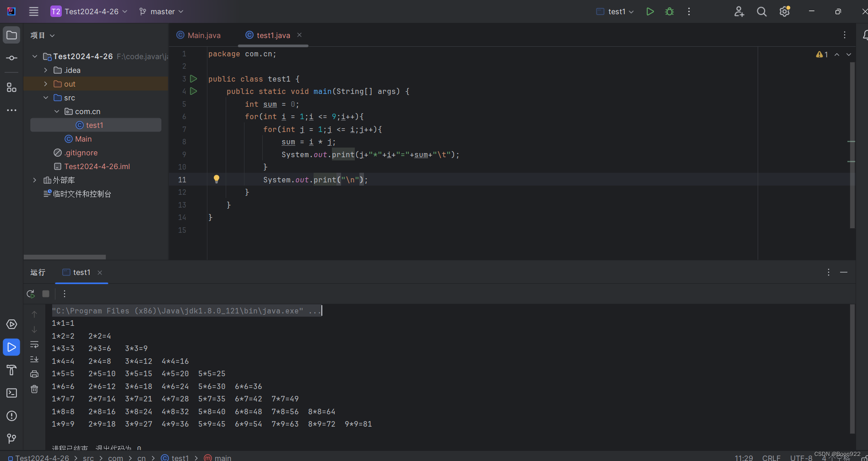Viewport: 868px width, 461px height.
Task: Open the Project tool window folder icon
Action: pos(11,35)
